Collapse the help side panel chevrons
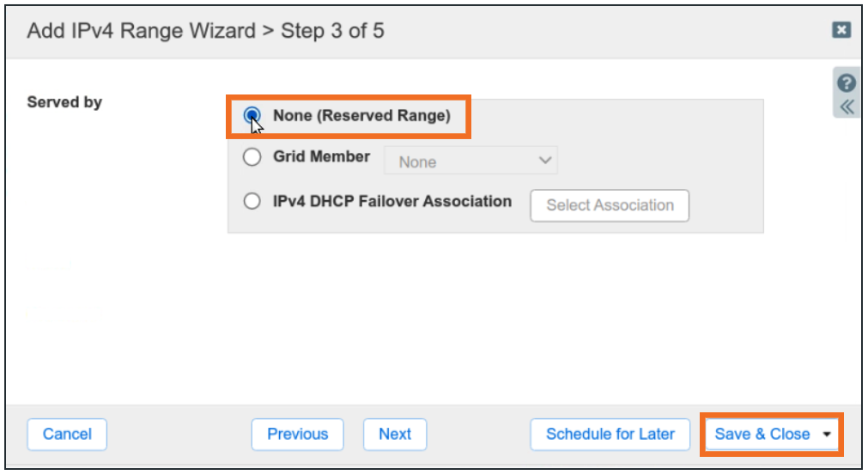Image resolution: width=868 pixels, height=475 pixels. (x=847, y=107)
